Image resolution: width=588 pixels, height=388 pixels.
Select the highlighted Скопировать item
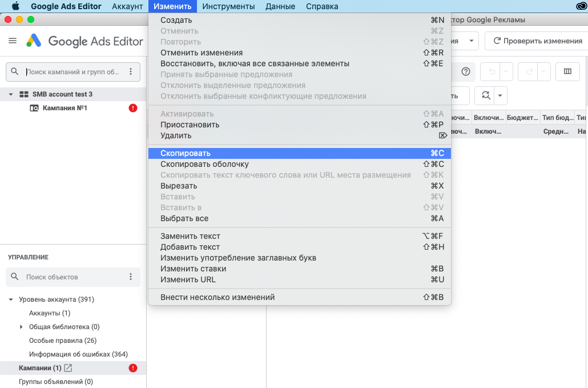tap(300, 153)
